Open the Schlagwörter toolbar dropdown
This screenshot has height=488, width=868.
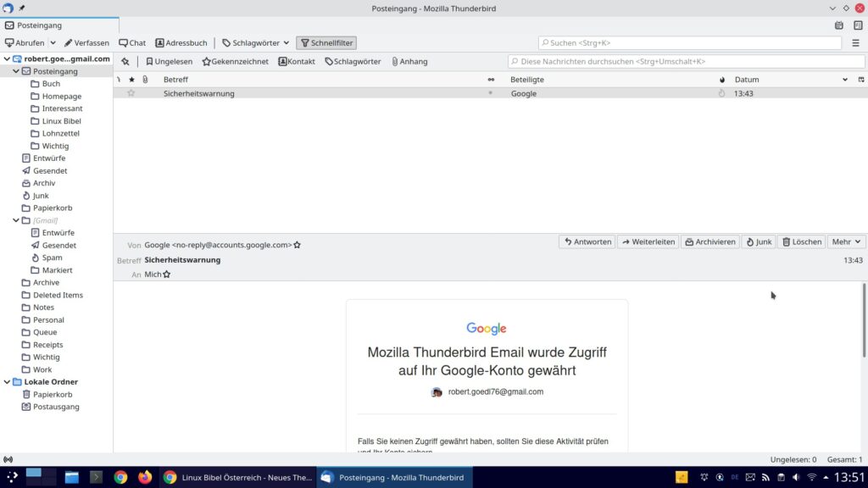pos(256,42)
